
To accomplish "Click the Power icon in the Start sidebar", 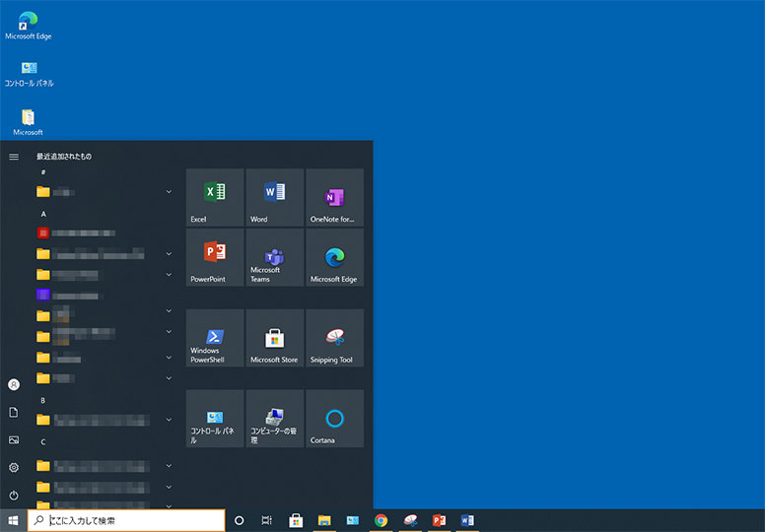I will tap(14, 495).
